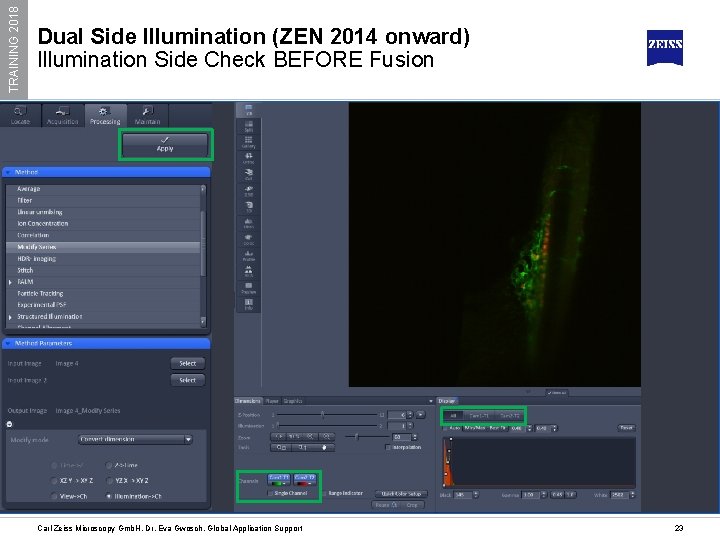The width and height of the screenshot is (720, 540).
Task: Click the Z-Position value stepper arrows
Action: (410, 415)
